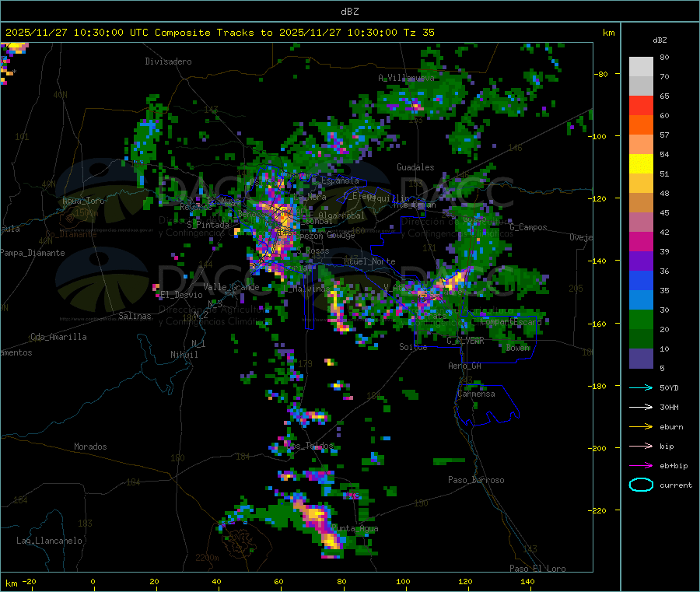This screenshot has height=592, width=700.
Task: Click the Morados map label
Action: (90, 447)
